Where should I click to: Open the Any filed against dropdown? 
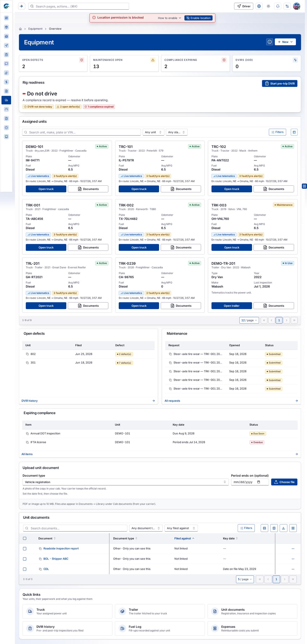point(181,528)
